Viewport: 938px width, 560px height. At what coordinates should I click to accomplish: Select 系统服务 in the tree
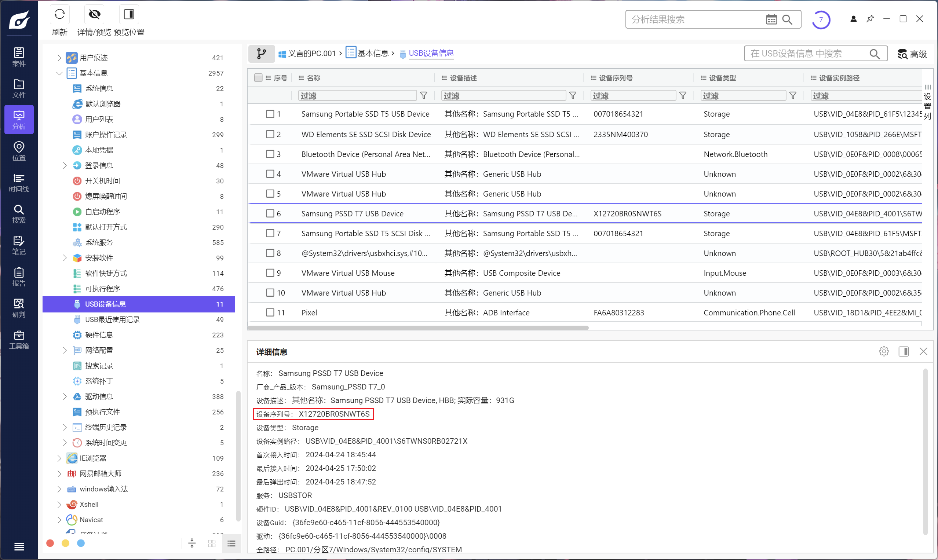point(139,243)
